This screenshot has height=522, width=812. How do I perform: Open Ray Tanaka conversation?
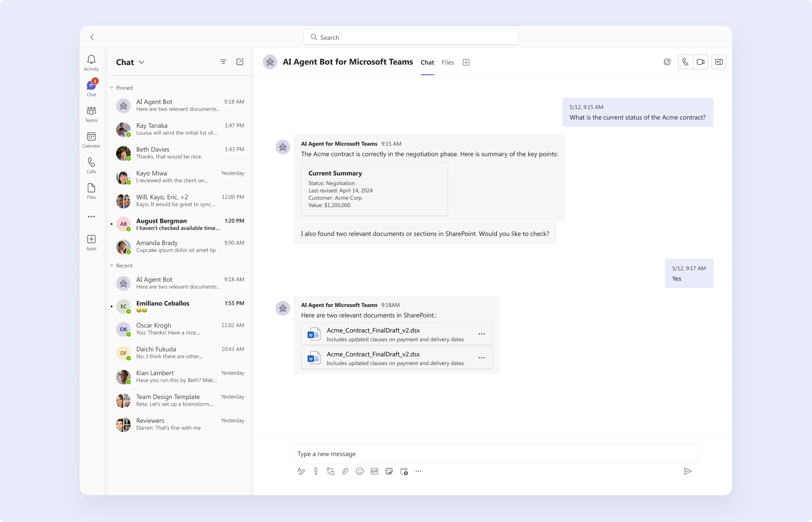[x=180, y=129]
